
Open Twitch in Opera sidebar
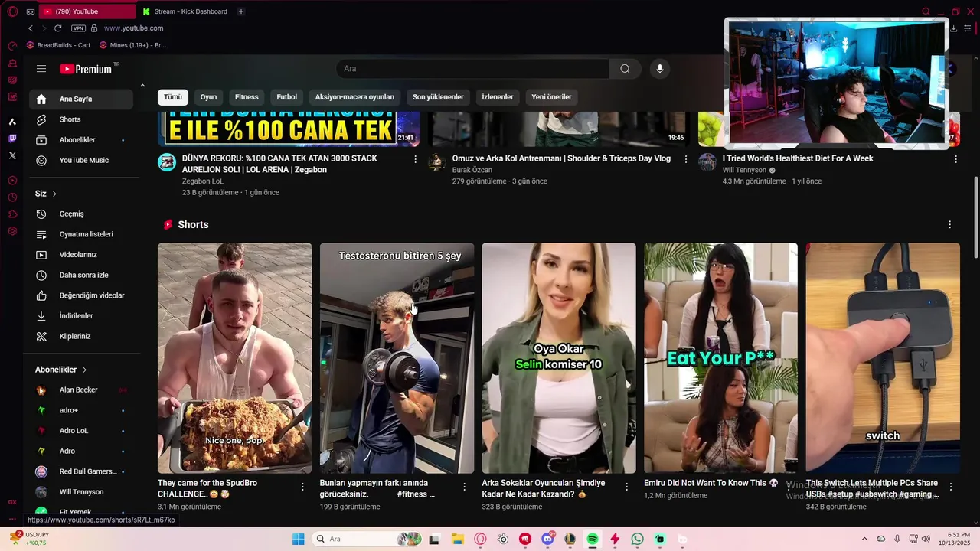[12, 139]
